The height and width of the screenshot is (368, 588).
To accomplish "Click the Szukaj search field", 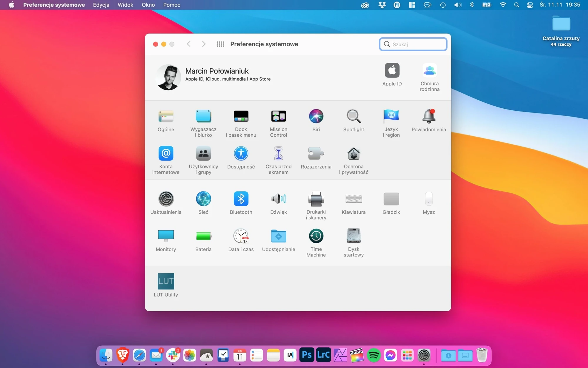I will [413, 44].
